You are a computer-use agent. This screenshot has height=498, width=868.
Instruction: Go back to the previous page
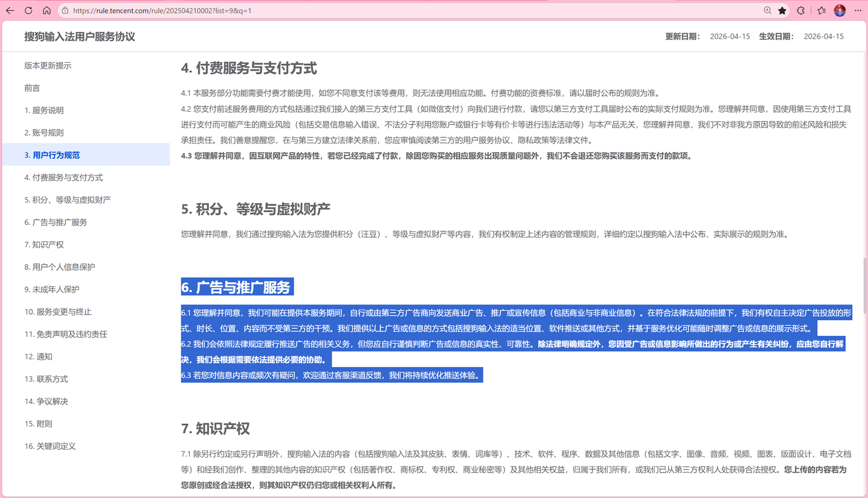[10, 10]
